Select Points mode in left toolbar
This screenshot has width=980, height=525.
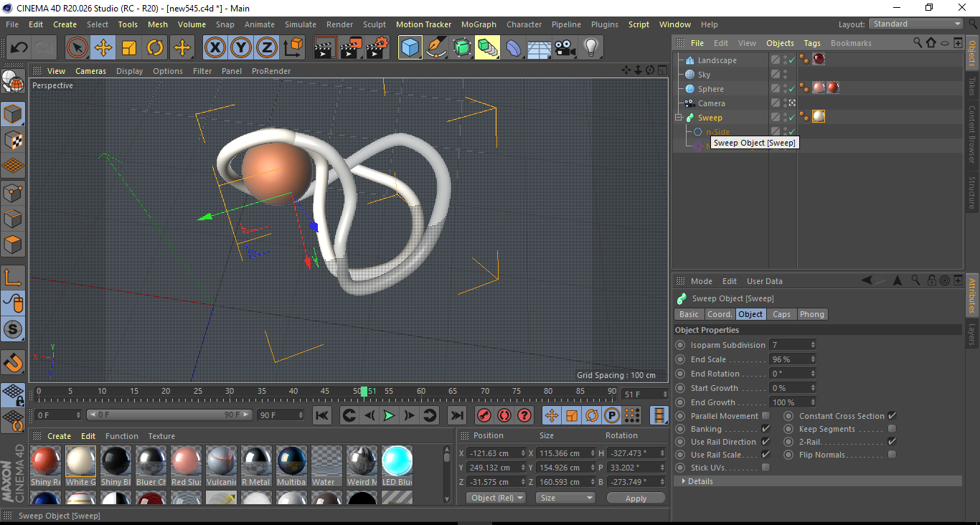pyautogui.click(x=13, y=192)
